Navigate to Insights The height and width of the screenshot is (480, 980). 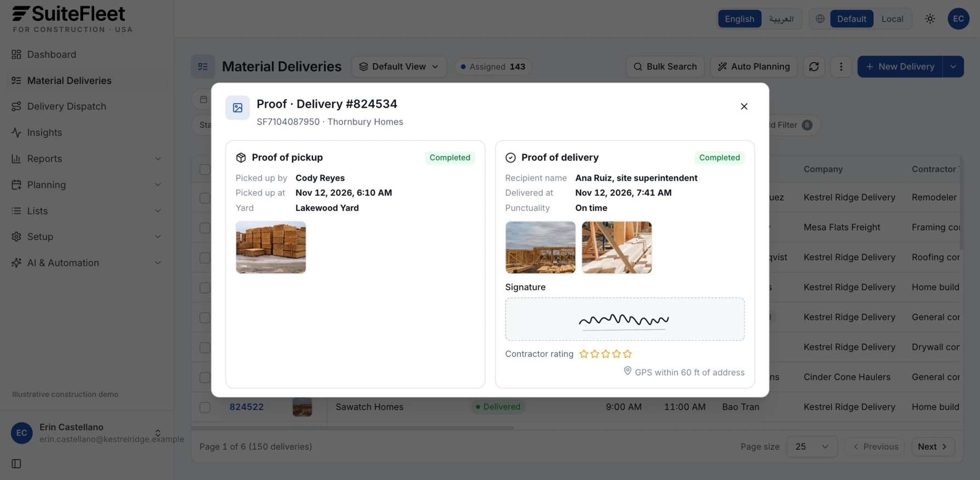(x=87, y=132)
